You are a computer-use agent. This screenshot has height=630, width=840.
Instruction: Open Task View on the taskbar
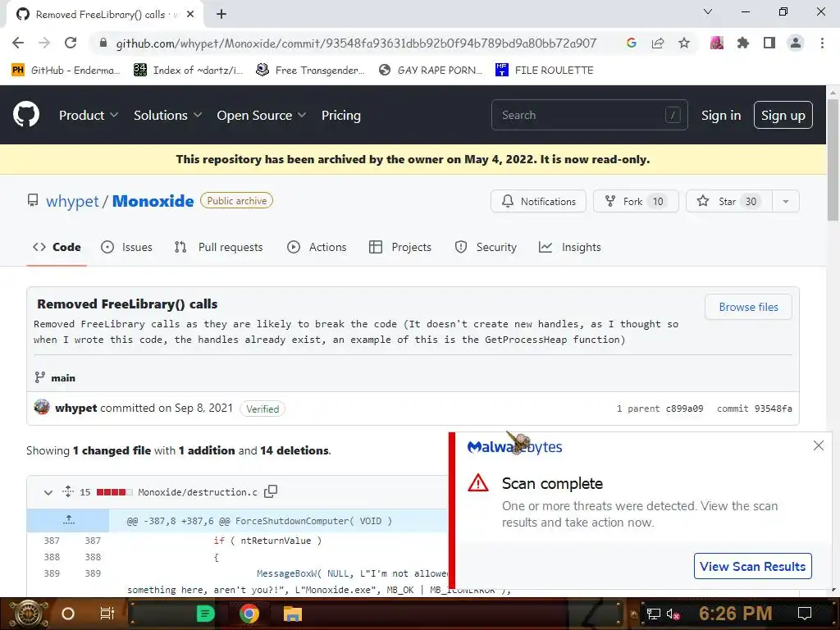pos(107,614)
